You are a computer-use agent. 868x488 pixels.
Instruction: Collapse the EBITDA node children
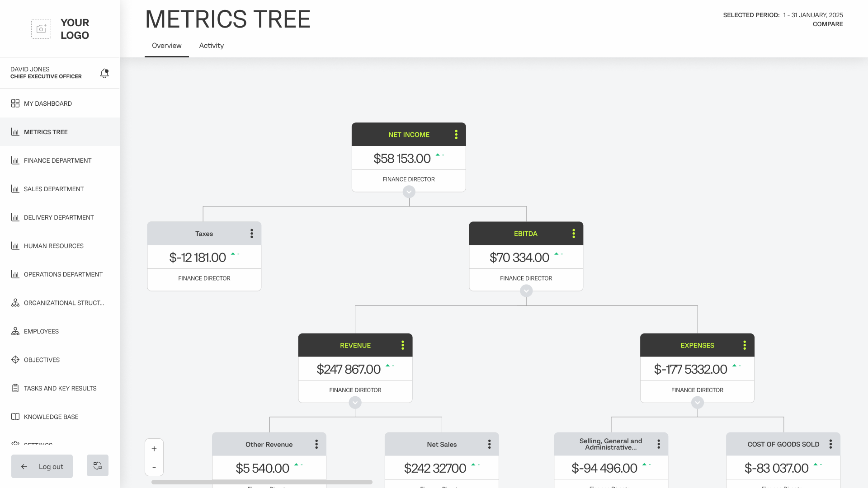click(x=526, y=291)
